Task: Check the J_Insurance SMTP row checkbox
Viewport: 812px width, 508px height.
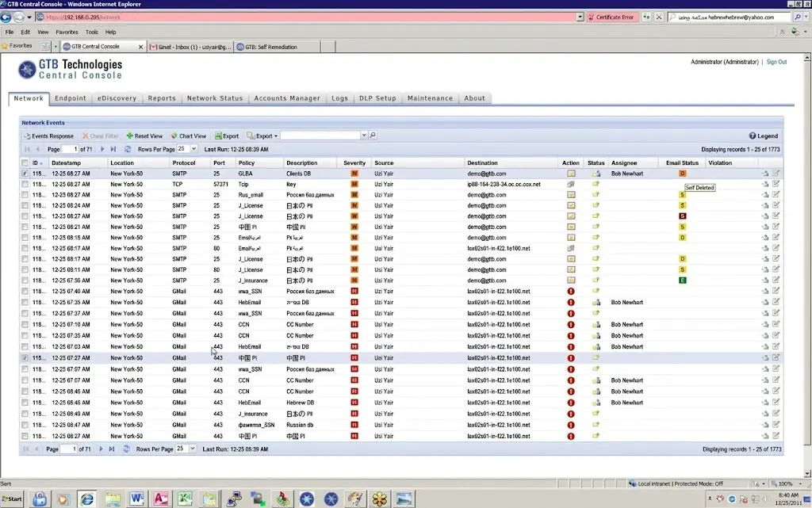Action: tap(25, 281)
